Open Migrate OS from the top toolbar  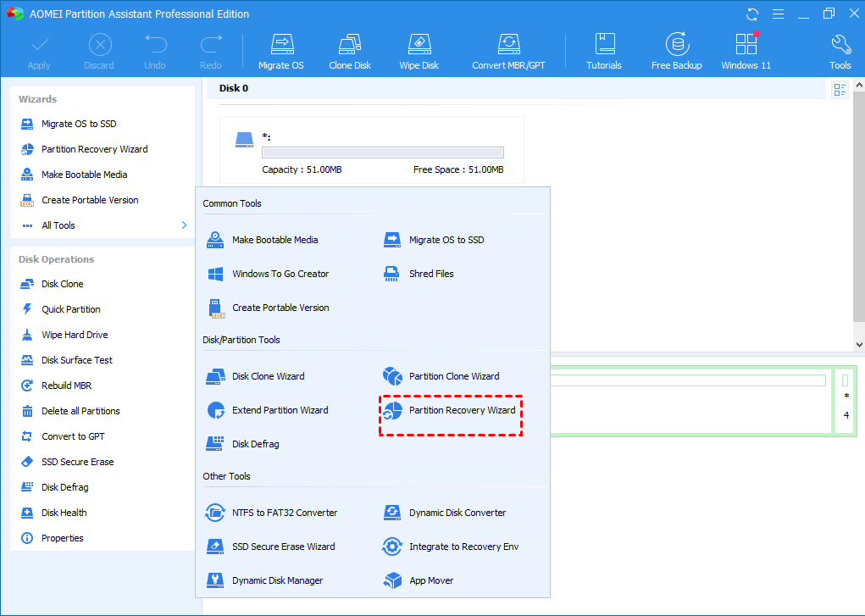coord(281,53)
